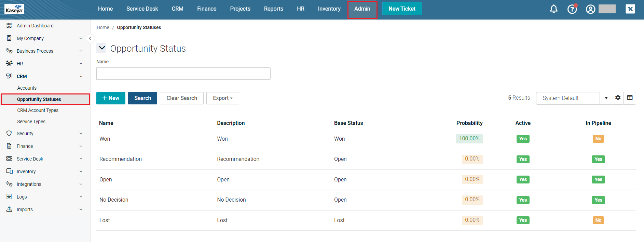The height and width of the screenshot is (242, 644).
Task: Open the Service Desk top menu
Action: click(142, 9)
